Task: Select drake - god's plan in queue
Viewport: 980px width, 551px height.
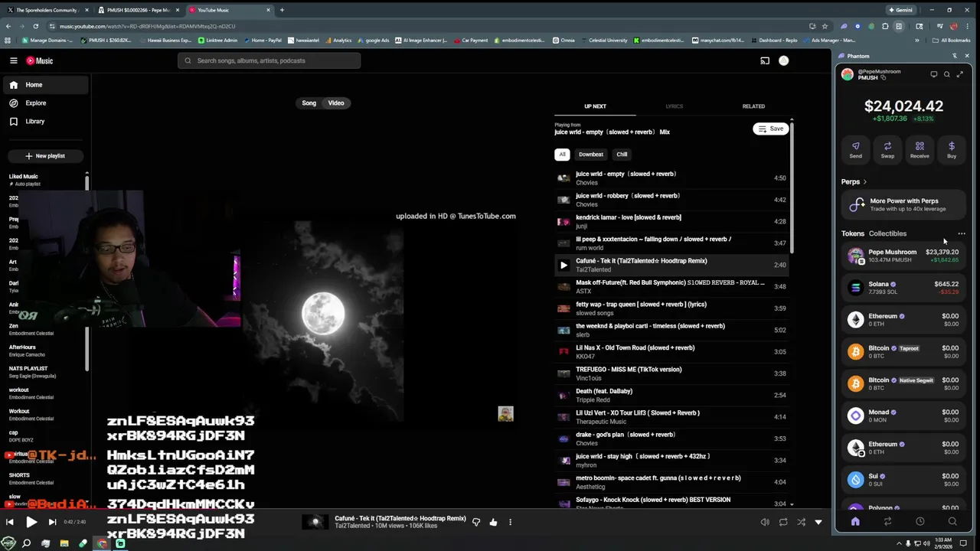Action: [x=671, y=439]
